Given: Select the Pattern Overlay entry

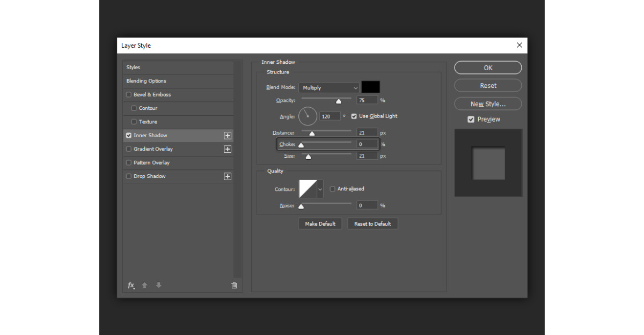Looking at the screenshot, I should point(179,162).
